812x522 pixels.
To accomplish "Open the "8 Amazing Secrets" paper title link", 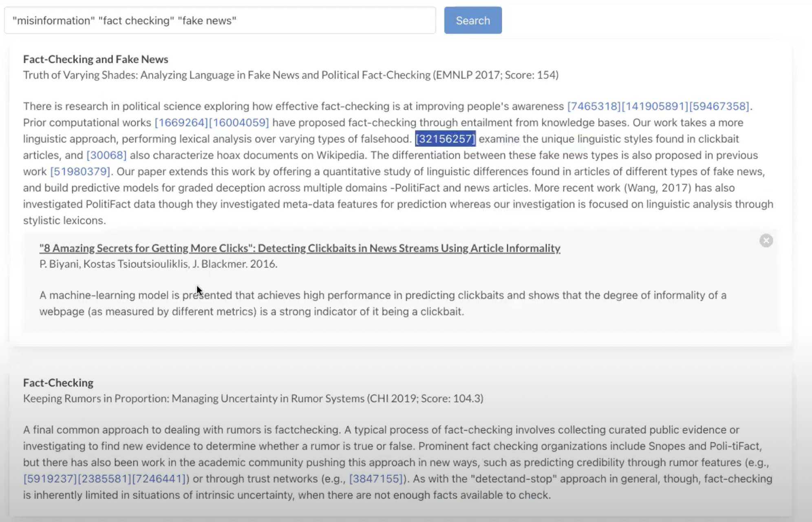I will click(x=300, y=248).
